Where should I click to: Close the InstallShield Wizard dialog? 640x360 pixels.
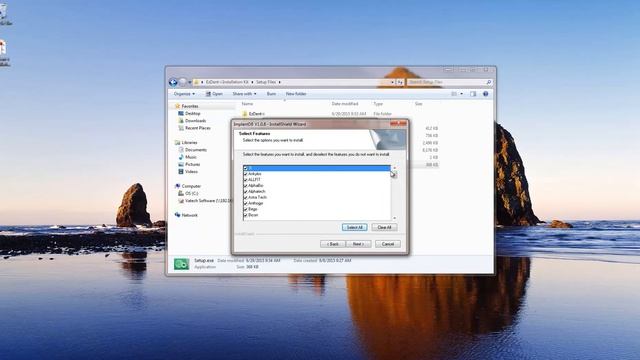coord(398,124)
